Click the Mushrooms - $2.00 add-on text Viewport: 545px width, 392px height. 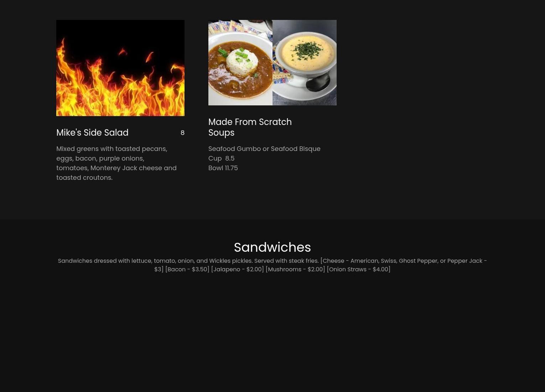tap(295, 270)
